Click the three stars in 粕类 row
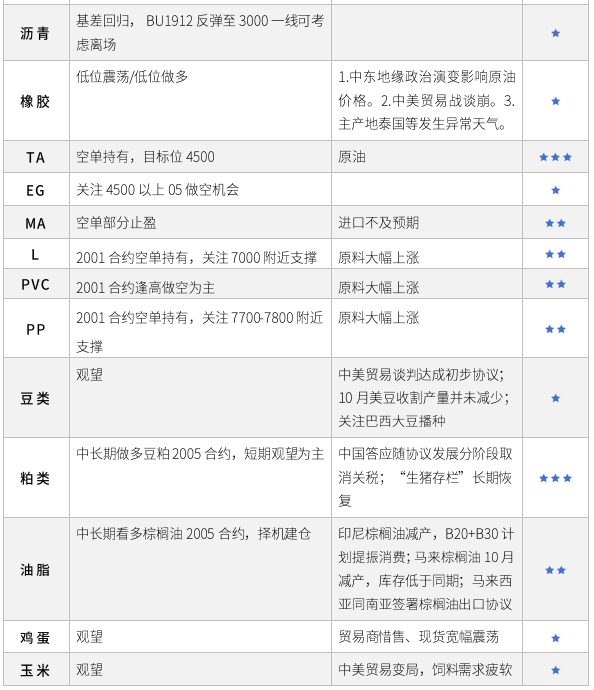 click(x=555, y=478)
